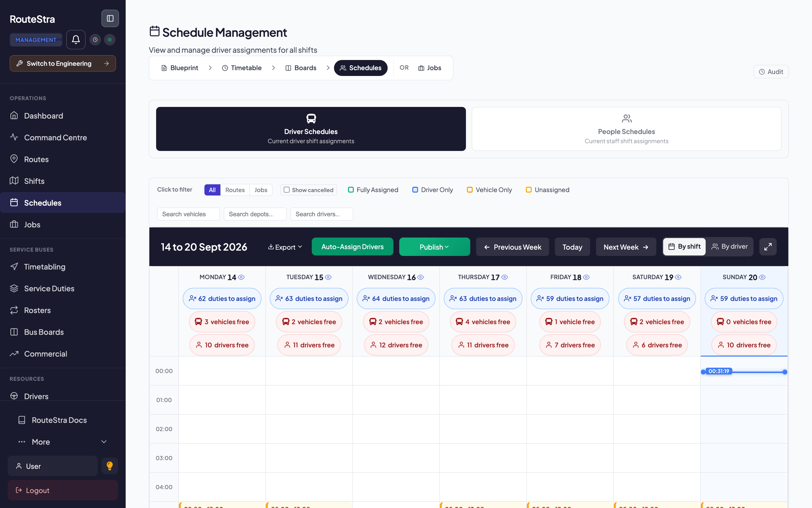Toggle the Monday 14 eye icon
Screen dimensions: 812x508
(241, 277)
